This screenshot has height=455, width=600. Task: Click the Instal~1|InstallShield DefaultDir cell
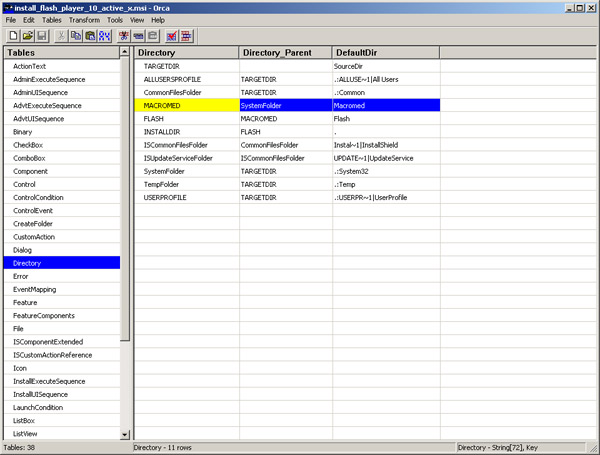(386, 145)
